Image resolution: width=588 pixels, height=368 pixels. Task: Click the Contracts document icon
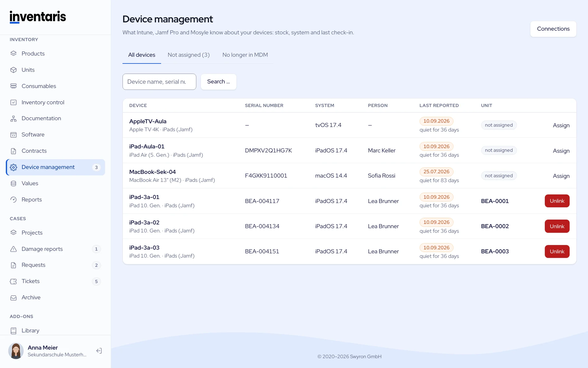click(x=13, y=151)
